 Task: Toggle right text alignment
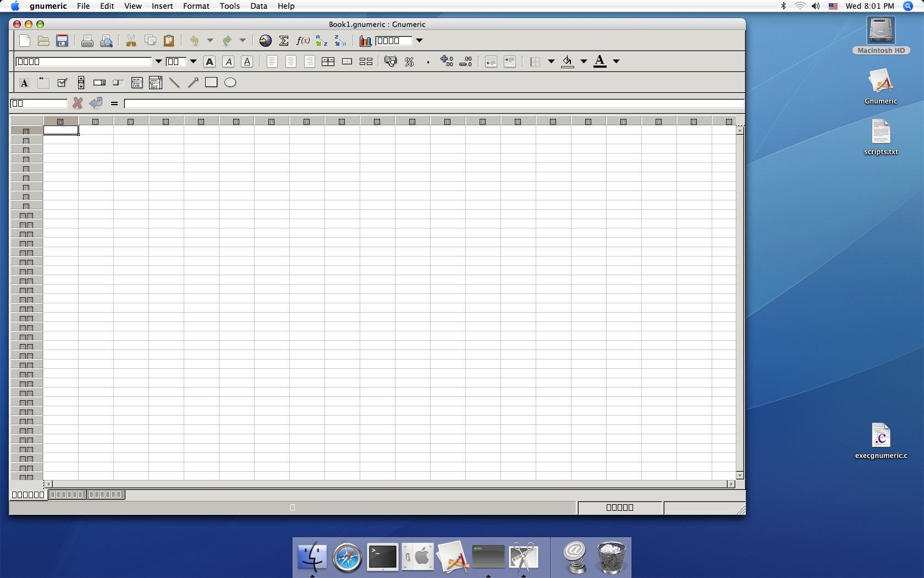[x=310, y=62]
